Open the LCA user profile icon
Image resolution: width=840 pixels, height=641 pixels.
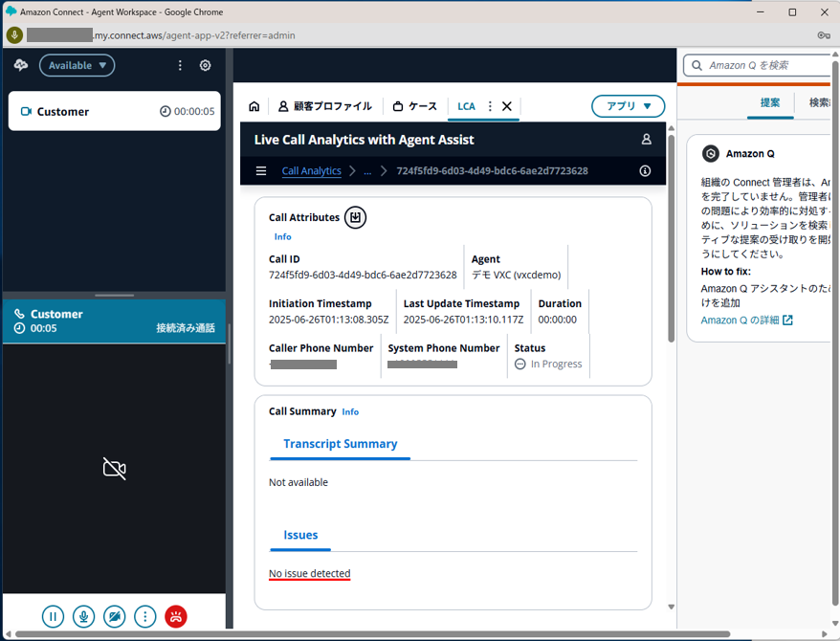pyautogui.click(x=646, y=140)
